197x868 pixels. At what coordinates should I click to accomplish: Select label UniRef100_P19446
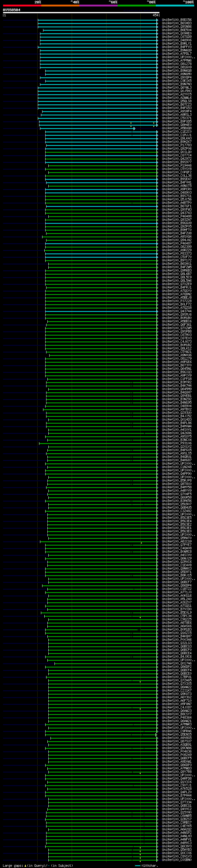177,165
